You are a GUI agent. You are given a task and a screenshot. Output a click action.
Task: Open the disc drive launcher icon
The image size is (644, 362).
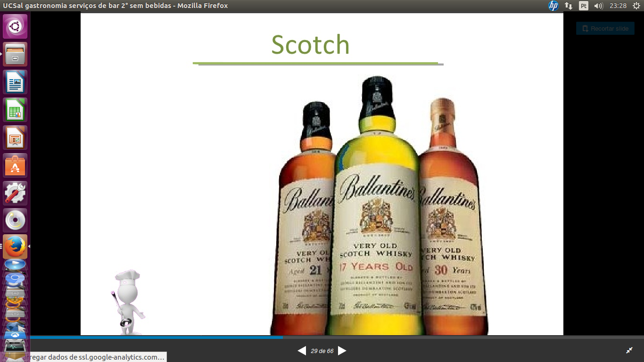(x=15, y=221)
